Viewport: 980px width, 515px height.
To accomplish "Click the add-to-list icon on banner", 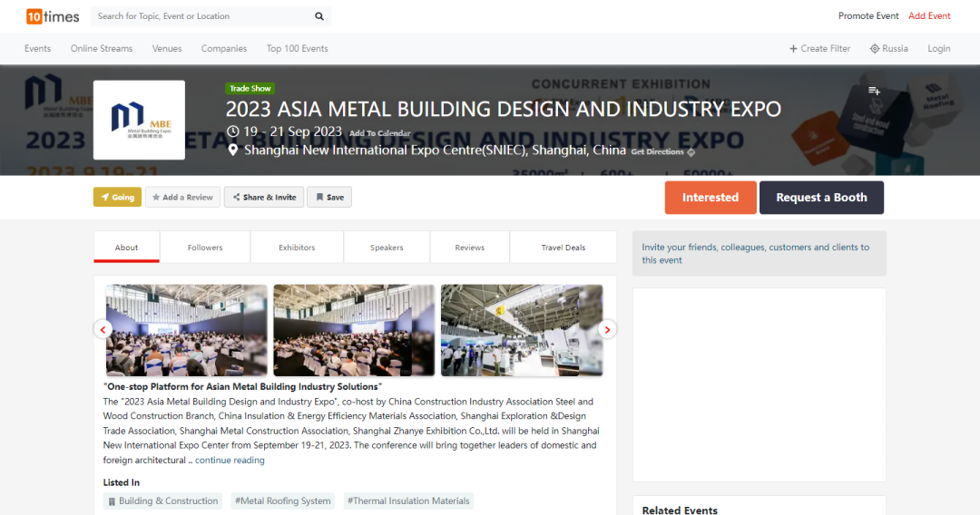I will point(874,92).
